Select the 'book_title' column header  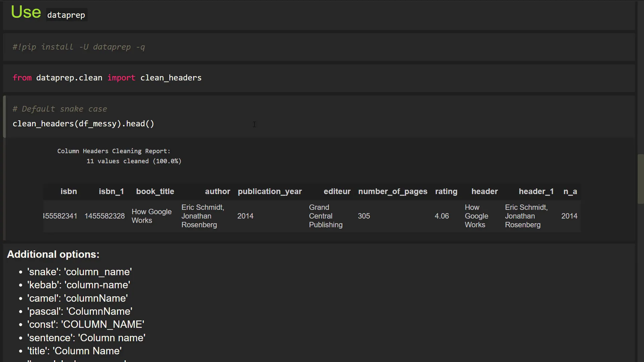(155, 191)
